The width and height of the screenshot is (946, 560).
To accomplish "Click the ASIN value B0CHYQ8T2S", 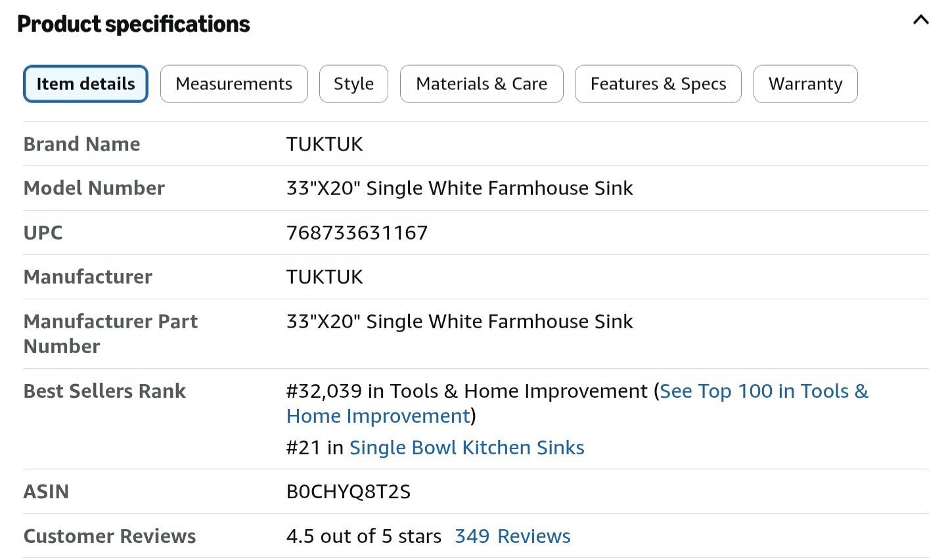I will (x=348, y=492).
